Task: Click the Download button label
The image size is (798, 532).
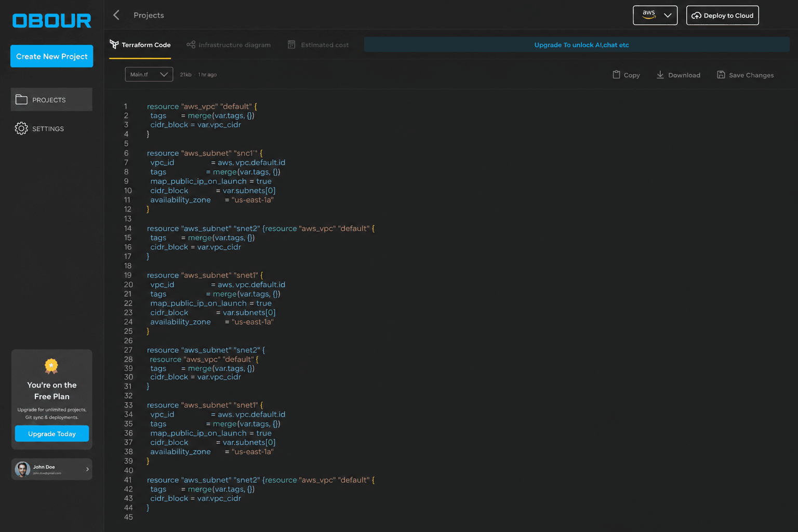Action: (684, 75)
